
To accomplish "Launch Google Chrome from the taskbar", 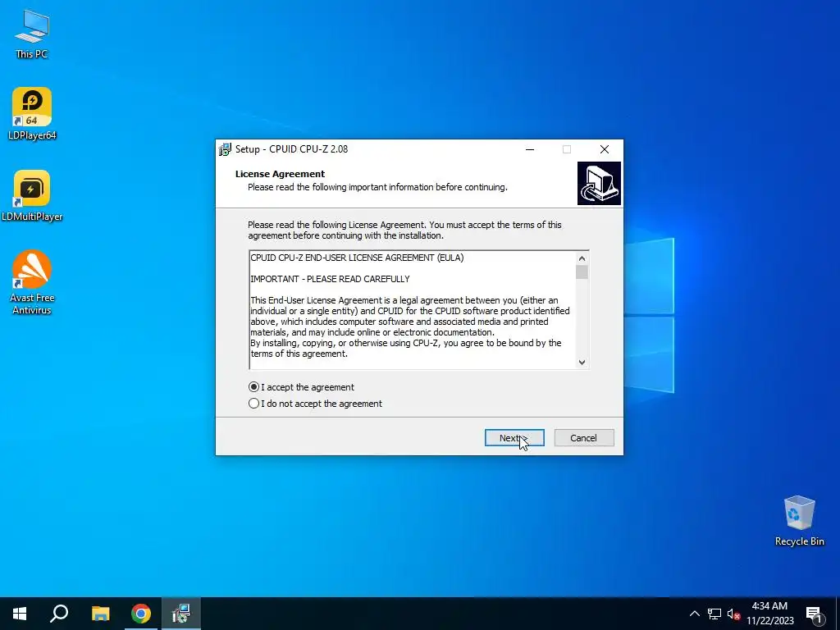I will [141, 614].
